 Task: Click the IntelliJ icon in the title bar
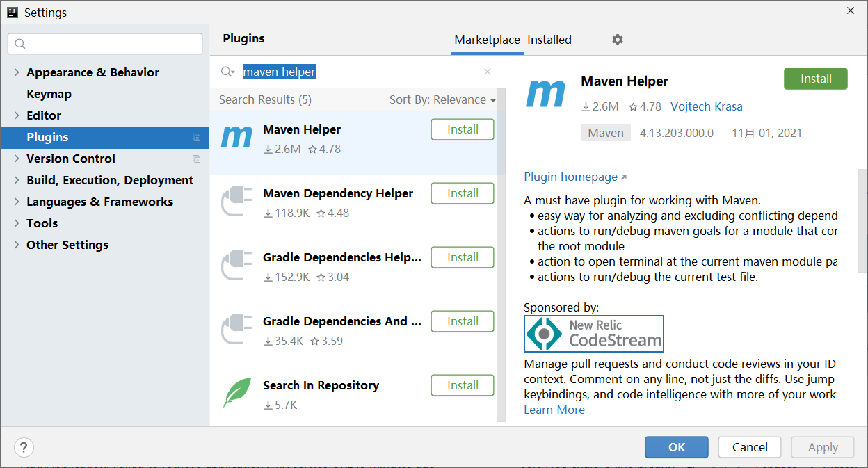point(13,12)
